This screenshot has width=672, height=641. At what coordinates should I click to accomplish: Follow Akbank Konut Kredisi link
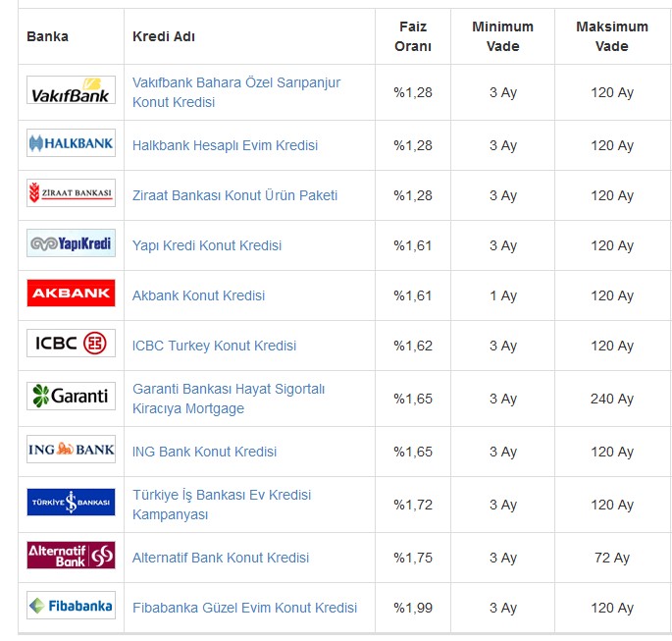pos(198,295)
